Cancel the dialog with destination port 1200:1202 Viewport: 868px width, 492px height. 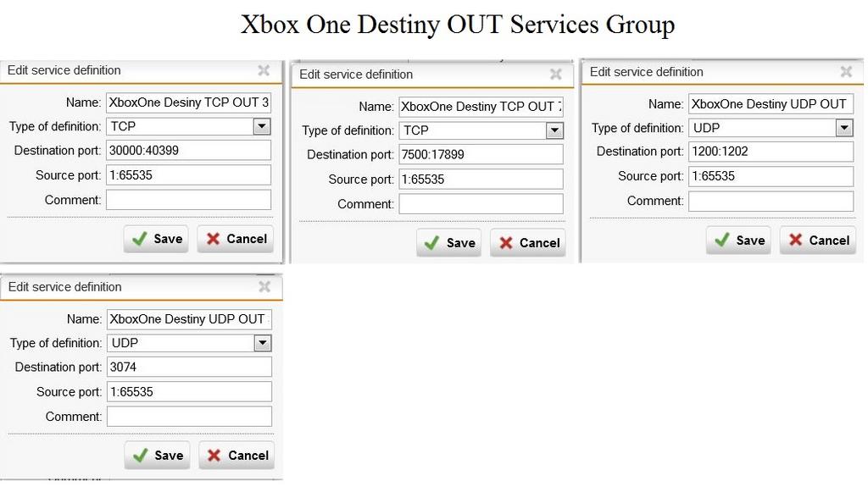[x=818, y=240]
